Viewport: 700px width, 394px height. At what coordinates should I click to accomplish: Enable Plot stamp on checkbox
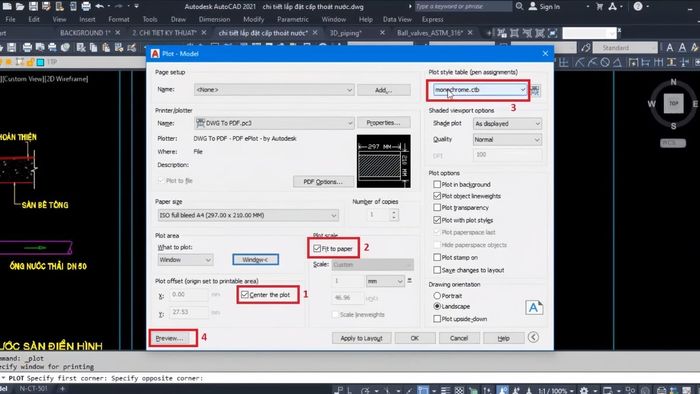437,257
